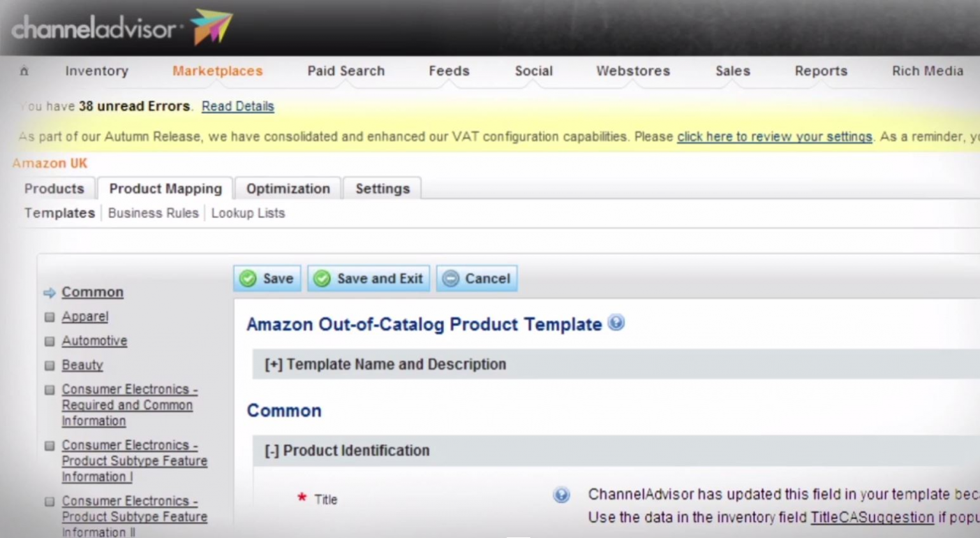Click the blue arrow beside Common
This screenshot has height=538, width=980.
pos(49,293)
